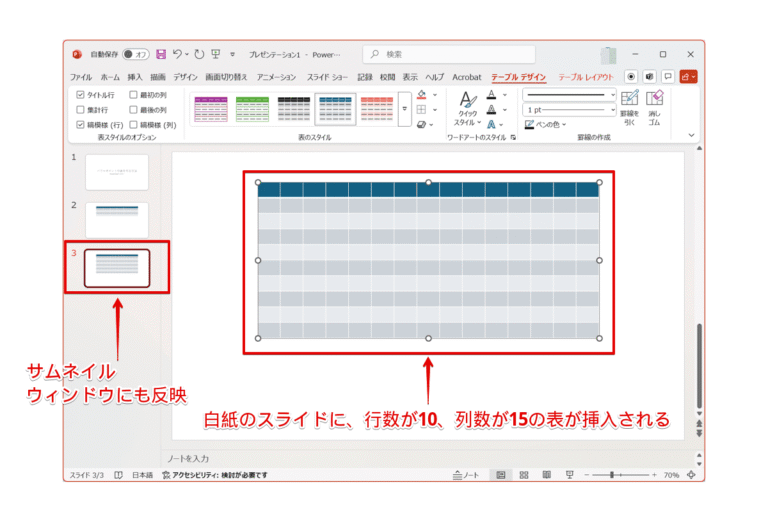Image resolution: width=768 pixels, height=512 pixels.
Task: Click the record button icon in title ribbon
Action: [631, 77]
